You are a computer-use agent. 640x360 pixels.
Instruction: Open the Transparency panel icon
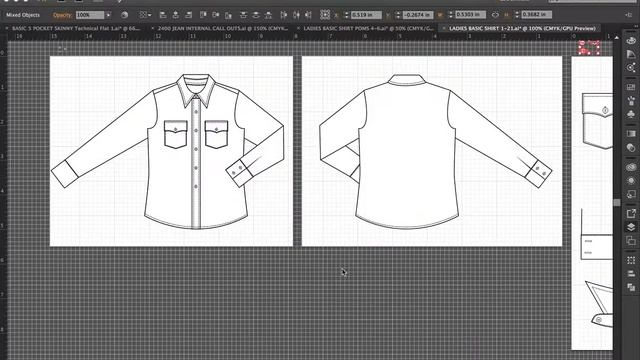click(x=631, y=147)
